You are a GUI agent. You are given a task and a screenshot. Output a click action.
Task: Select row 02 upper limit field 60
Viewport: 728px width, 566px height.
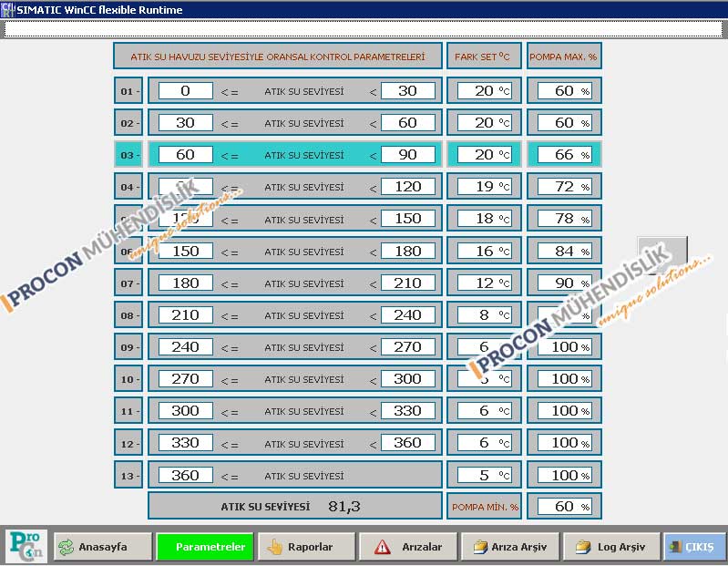click(x=407, y=122)
